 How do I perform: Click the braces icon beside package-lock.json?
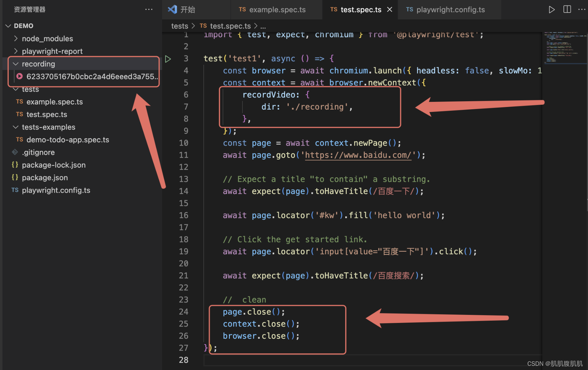pyautogui.click(x=15, y=165)
